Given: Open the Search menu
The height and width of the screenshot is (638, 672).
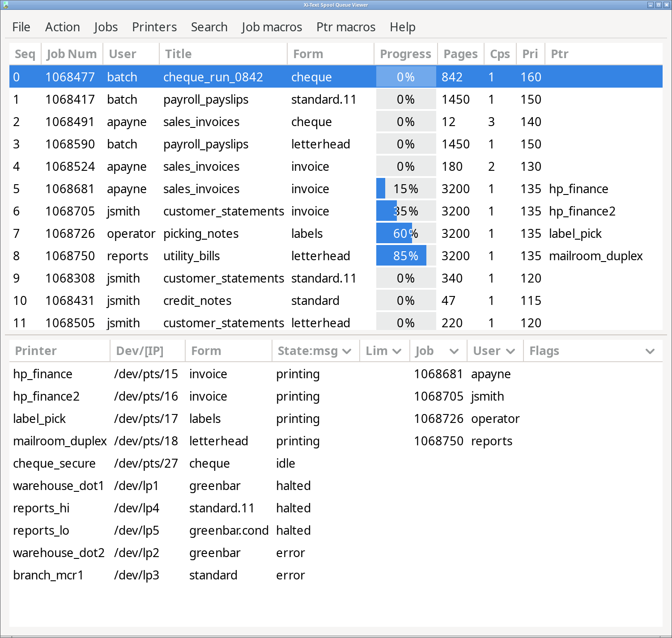Looking at the screenshot, I should pos(209,27).
